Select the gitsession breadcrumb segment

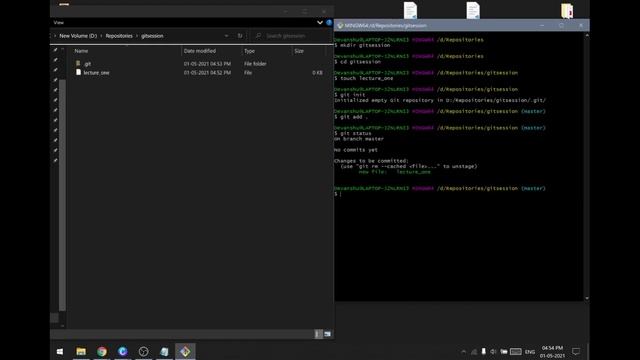pyautogui.click(x=152, y=36)
